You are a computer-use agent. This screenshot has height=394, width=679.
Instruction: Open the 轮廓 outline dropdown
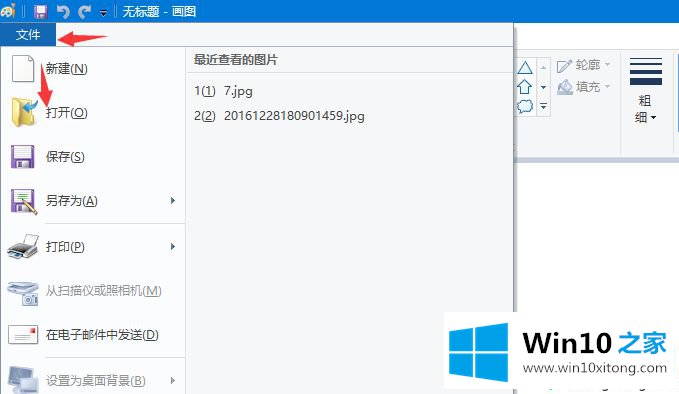[584, 65]
